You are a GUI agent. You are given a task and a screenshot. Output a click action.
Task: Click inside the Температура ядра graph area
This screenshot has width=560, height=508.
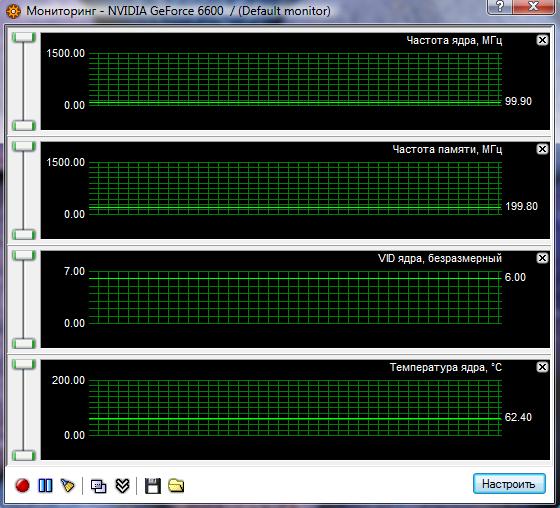pos(295,408)
